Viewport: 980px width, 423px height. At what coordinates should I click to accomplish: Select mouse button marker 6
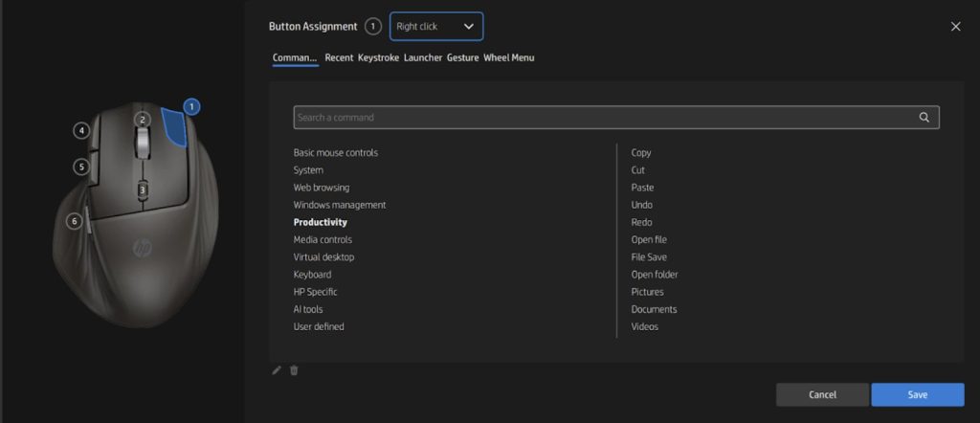[75, 221]
